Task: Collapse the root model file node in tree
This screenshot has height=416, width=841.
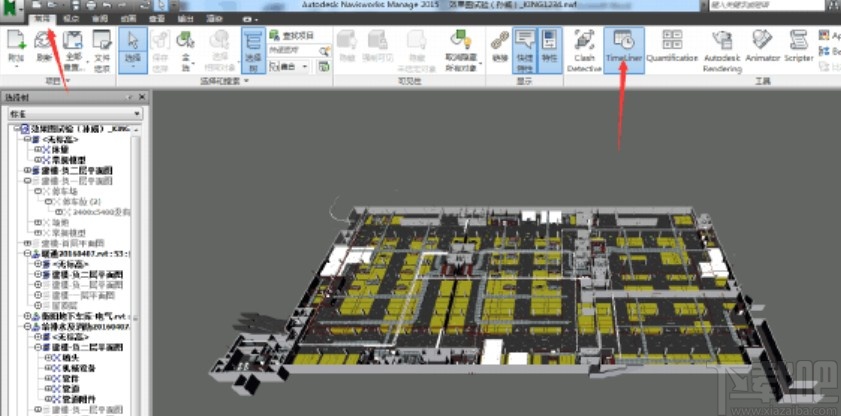Action: point(18,129)
